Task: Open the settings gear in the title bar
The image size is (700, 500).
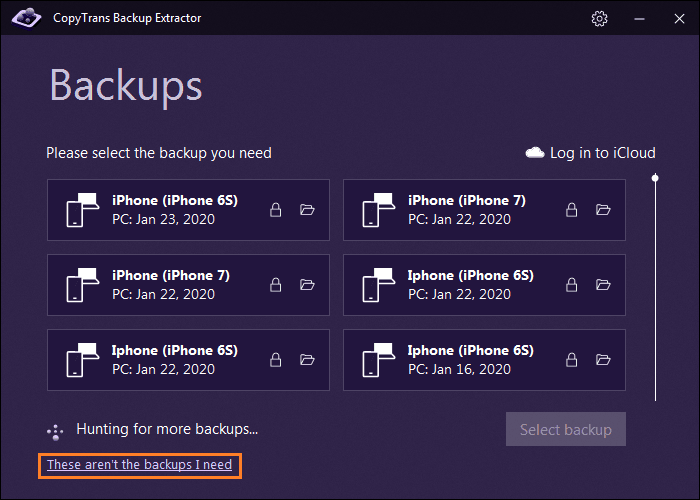Action: [x=599, y=18]
